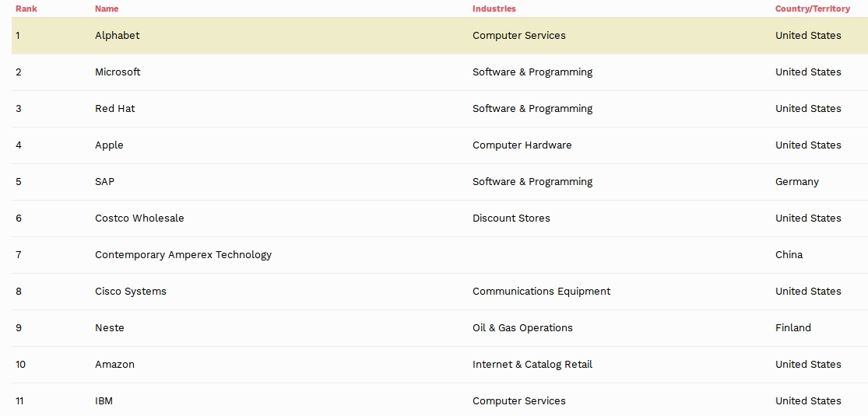Sort by the Country/Territory column header
Image resolution: width=868 pixels, height=416 pixels.
click(x=812, y=9)
